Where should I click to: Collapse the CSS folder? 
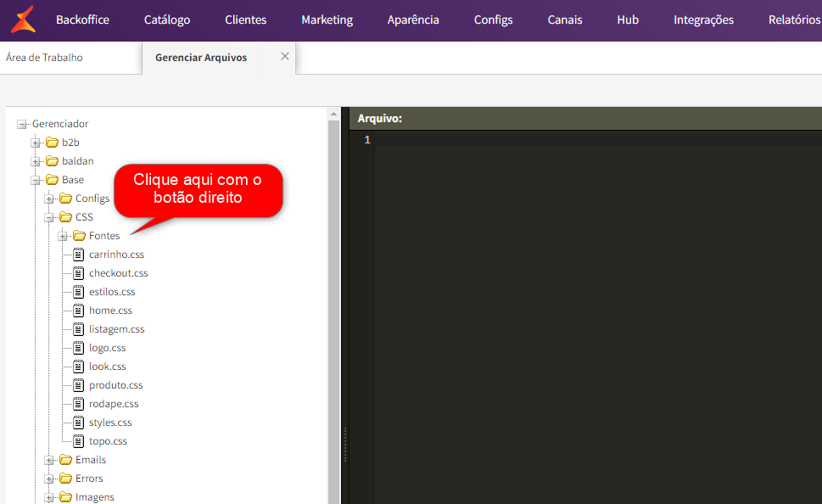48,218
